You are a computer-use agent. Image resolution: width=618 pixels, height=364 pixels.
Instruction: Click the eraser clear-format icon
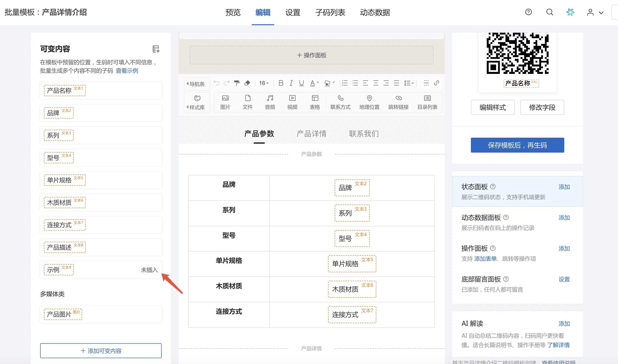[x=247, y=83]
